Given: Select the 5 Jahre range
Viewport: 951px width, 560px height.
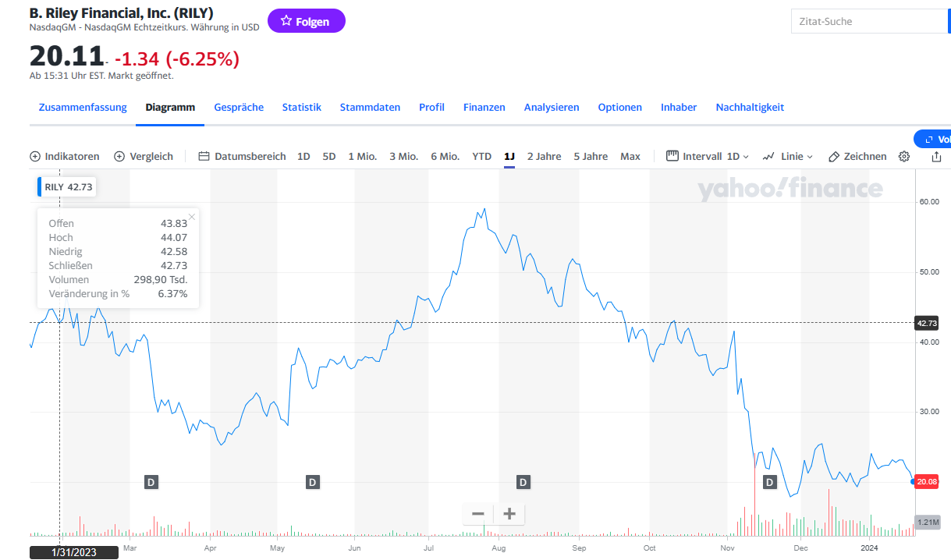Looking at the screenshot, I should click(x=591, y=156).
